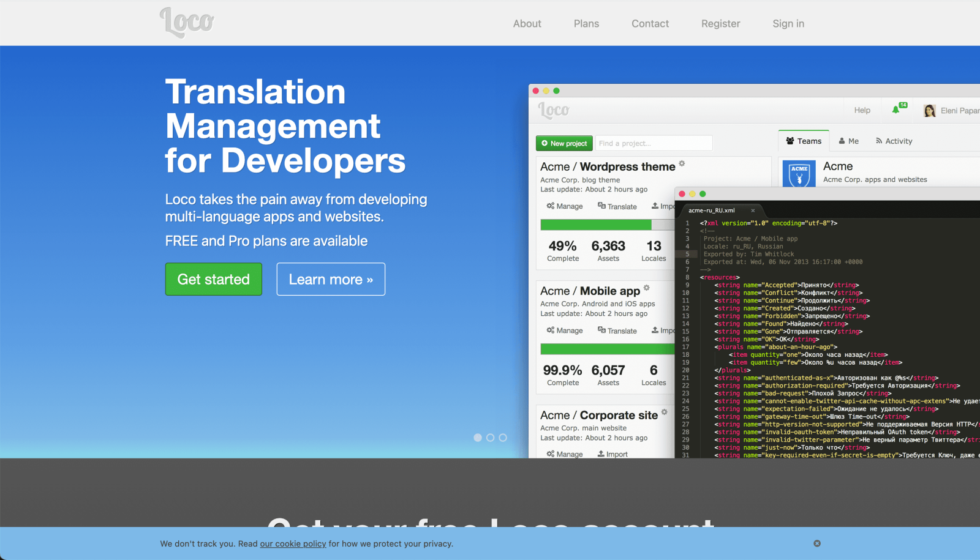
Task: Click the gear icon beside Mobile app
Action: pyautogui.click(x=647, y=288)
